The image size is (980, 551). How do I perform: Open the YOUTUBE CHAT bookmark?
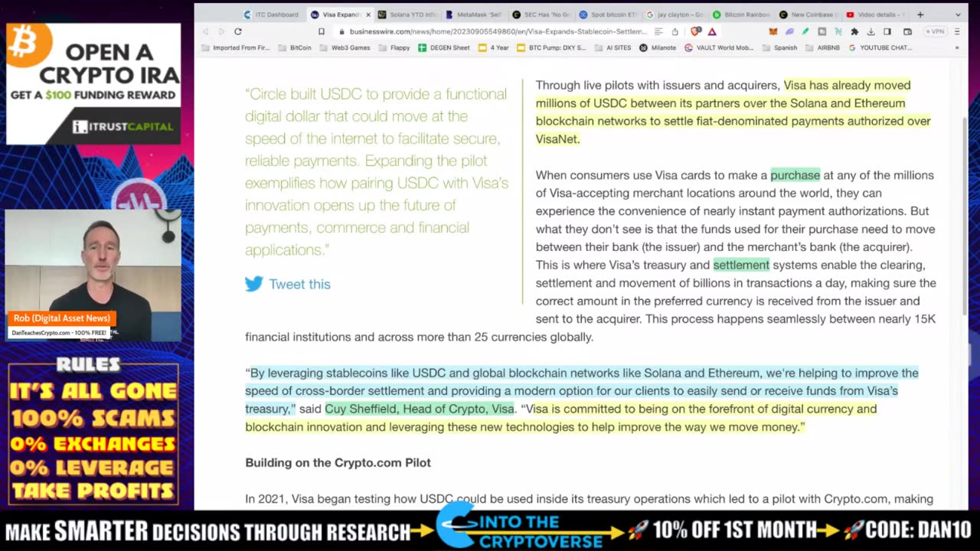point(880,47)
